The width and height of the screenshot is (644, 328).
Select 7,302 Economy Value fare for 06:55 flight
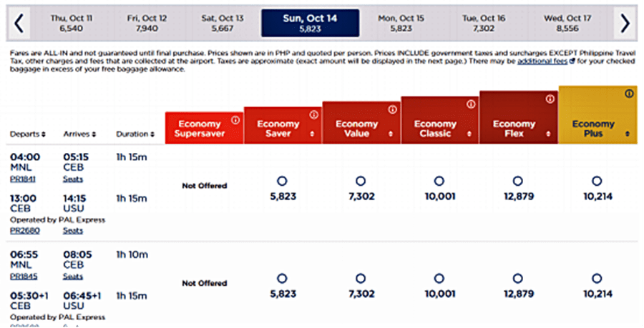(361, 279)
